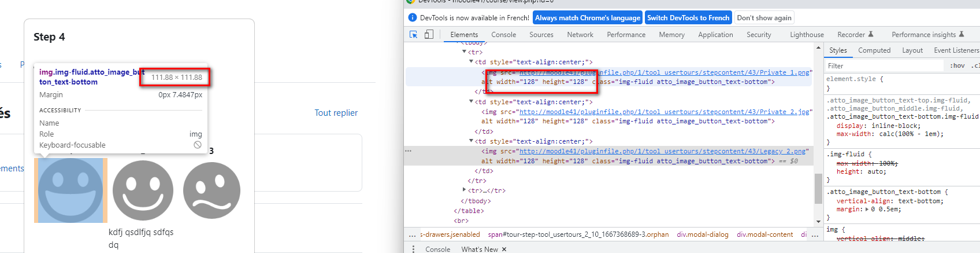
Task: Click the Step 4 heading
Action: click(49, 37)
